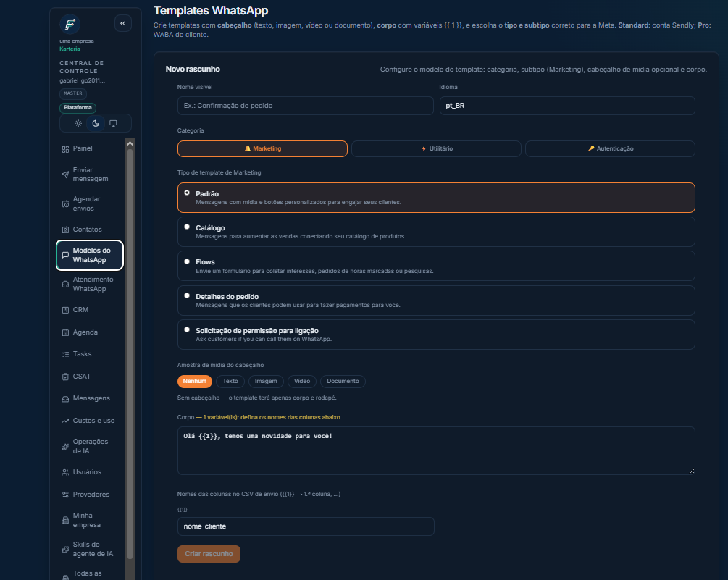728x580 pixels.
Task: Click the Provedores settings icon
Action: 65,495
